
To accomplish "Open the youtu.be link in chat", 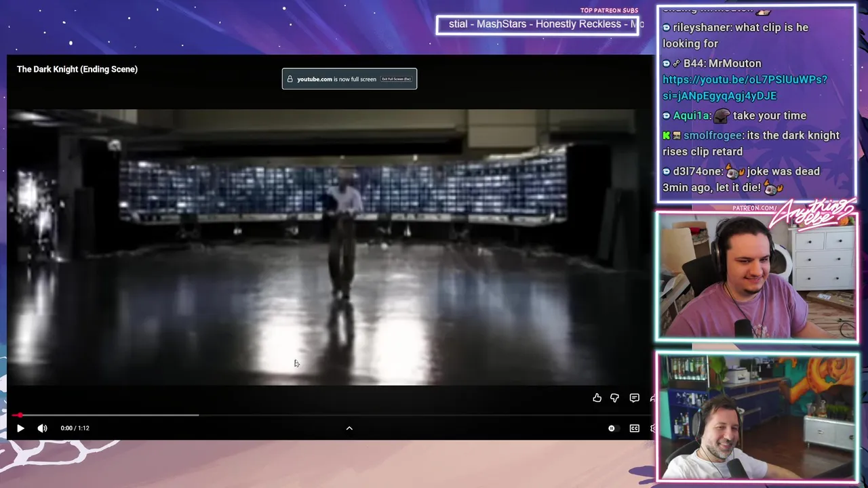I will [745, 87].
